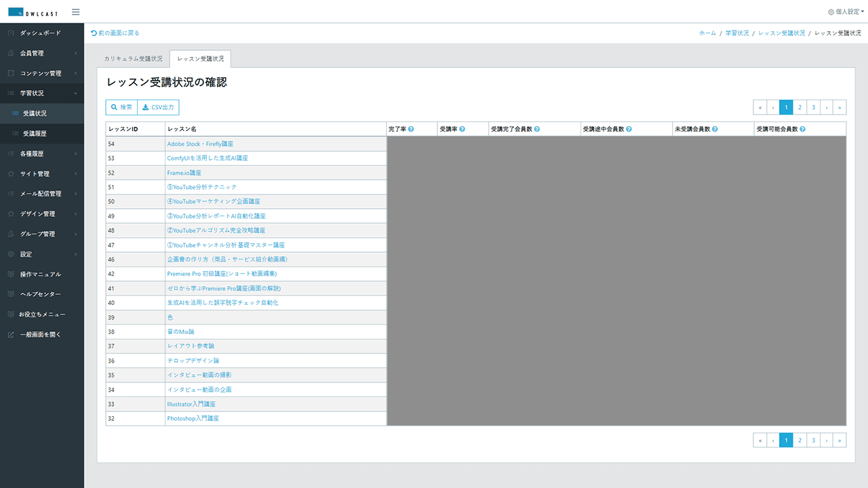Expand 会員管理 in the sidebar

click(42, 53)
